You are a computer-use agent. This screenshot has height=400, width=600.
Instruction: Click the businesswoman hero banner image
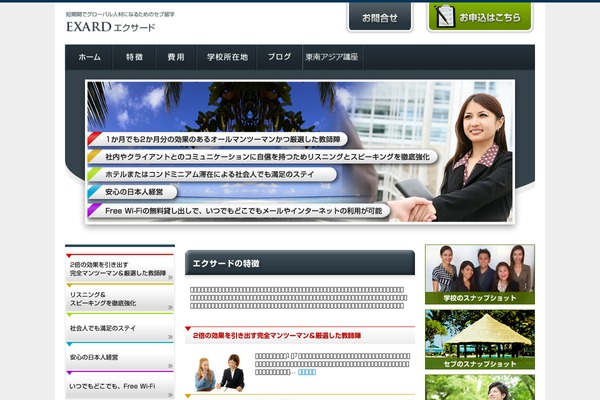(x=300, y=151)
